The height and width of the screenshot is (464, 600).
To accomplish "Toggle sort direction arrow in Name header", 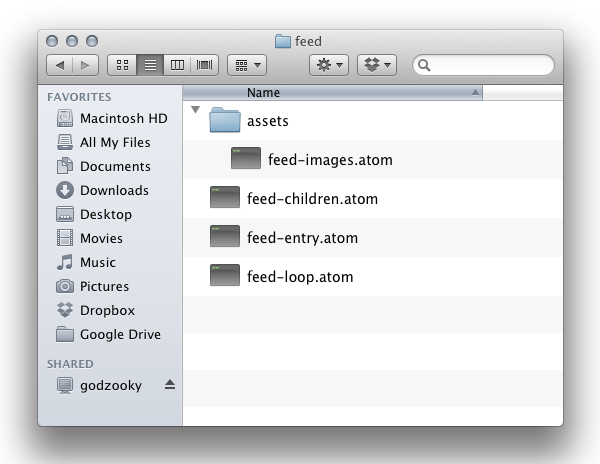I will [475, 92].
